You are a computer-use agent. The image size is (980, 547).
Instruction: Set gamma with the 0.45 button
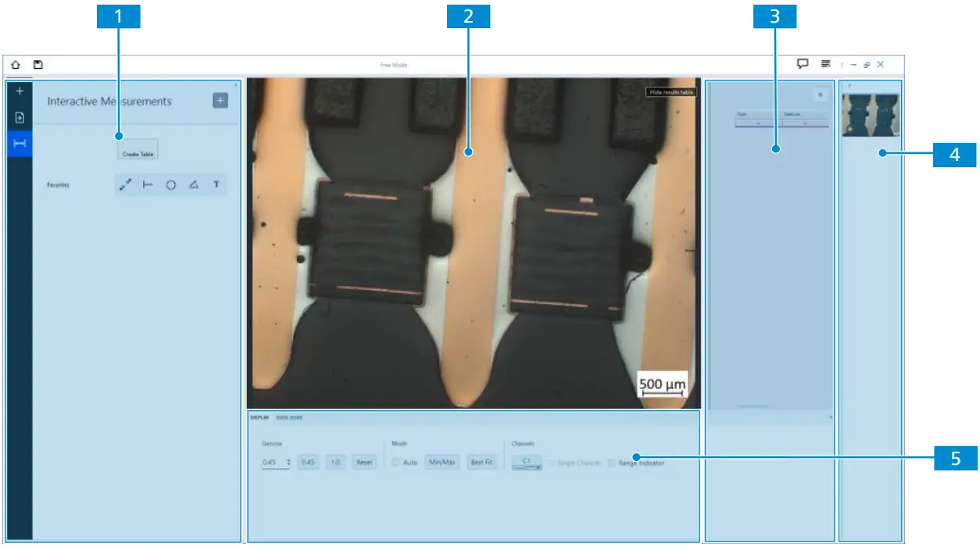(308, 463)
